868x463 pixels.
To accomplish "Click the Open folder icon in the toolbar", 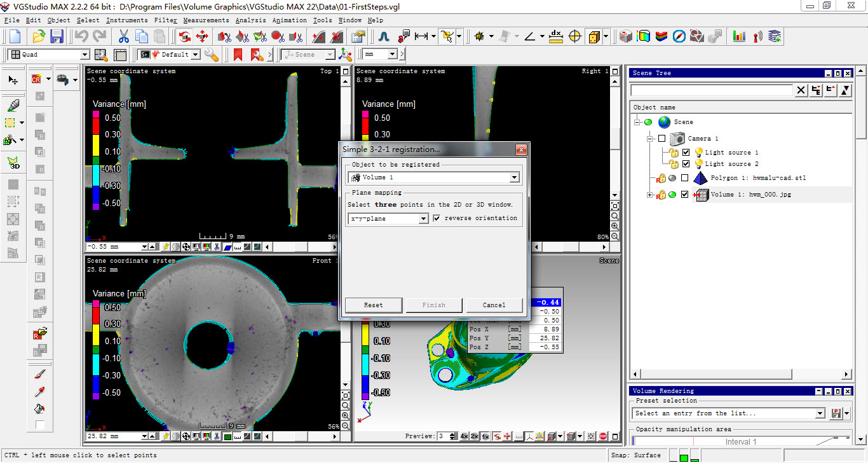I will [x=39, y=36].
